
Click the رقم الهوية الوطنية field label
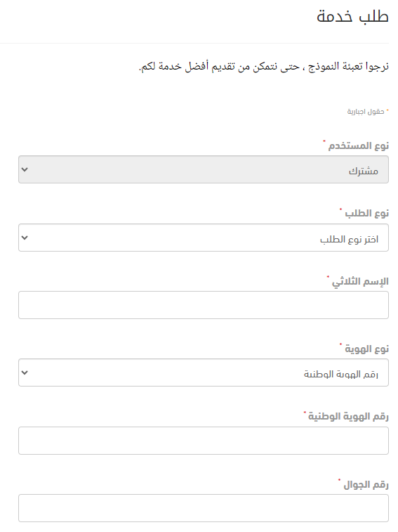point(348,416)
